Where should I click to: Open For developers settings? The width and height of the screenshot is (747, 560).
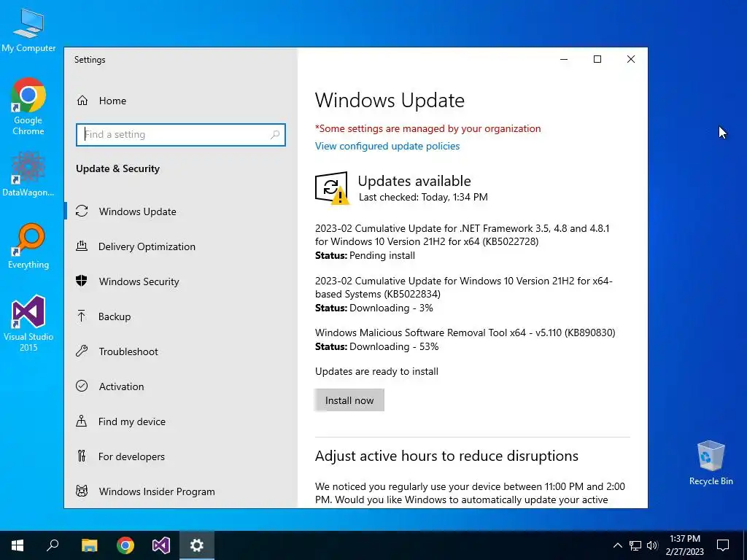tap(181, 456)
